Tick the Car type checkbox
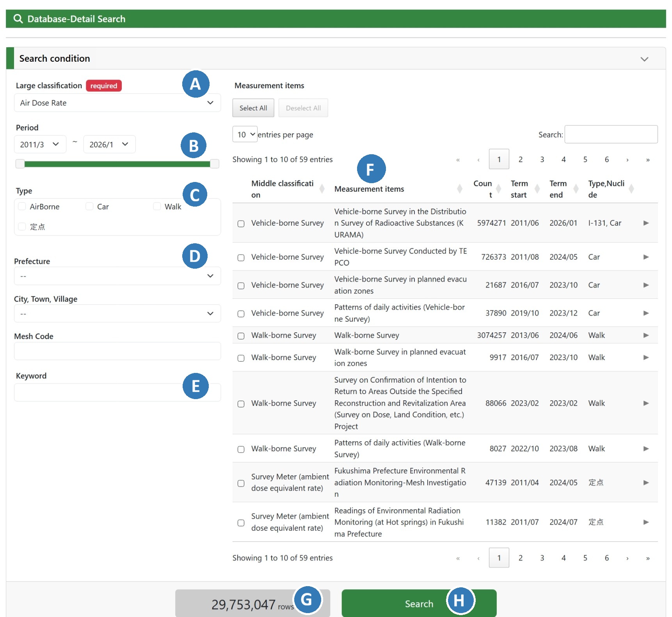The image size is (672, 617). (x=90, y=207)
